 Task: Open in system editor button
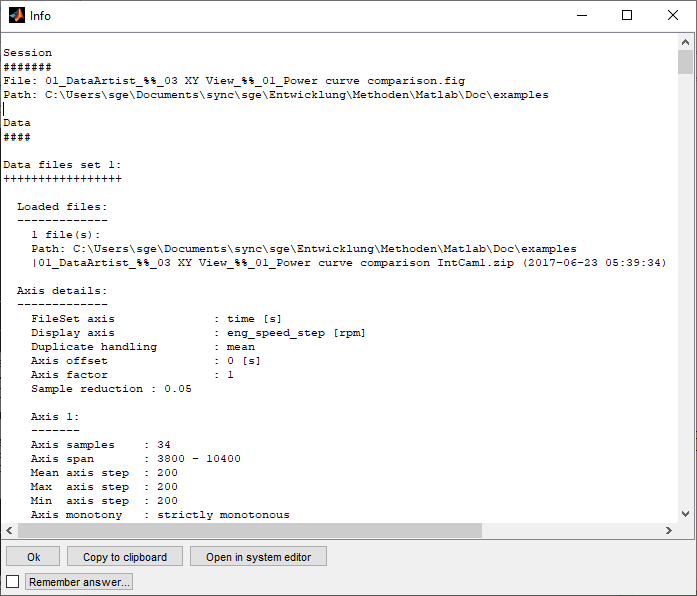(258, 556)
